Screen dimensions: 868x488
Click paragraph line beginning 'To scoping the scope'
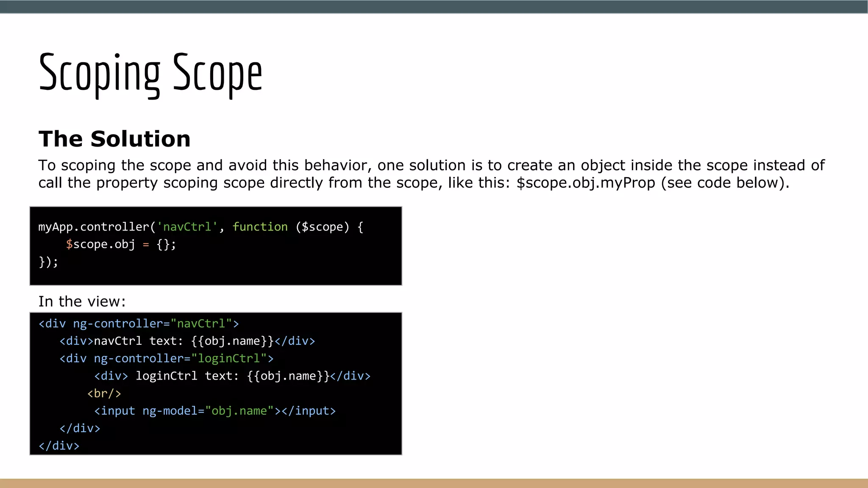click(x=431, y=165)
